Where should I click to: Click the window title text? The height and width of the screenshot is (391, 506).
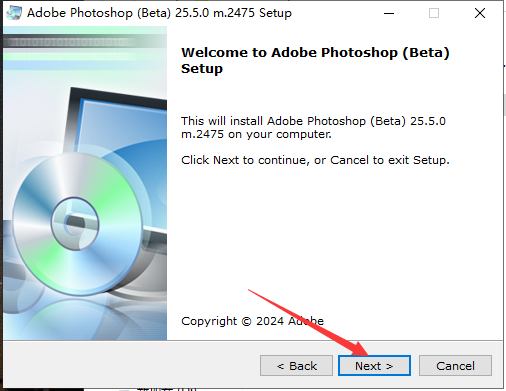tap(159, 13)
